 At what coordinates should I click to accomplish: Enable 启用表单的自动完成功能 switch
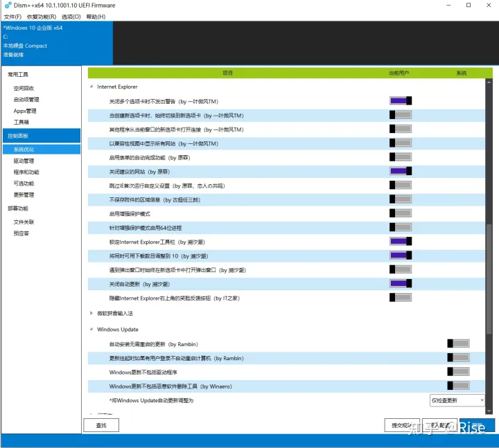pos(401,157)
